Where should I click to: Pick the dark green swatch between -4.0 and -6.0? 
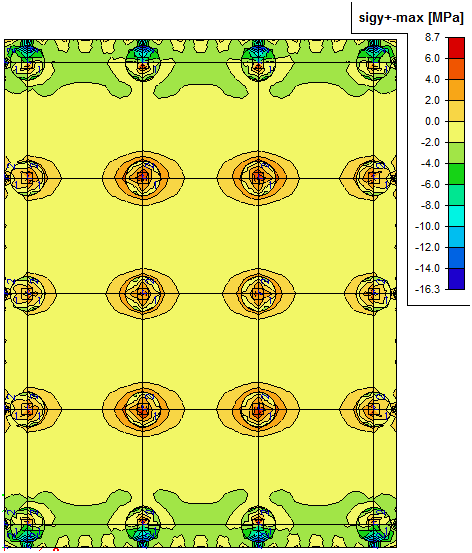[x=456, y=174]
